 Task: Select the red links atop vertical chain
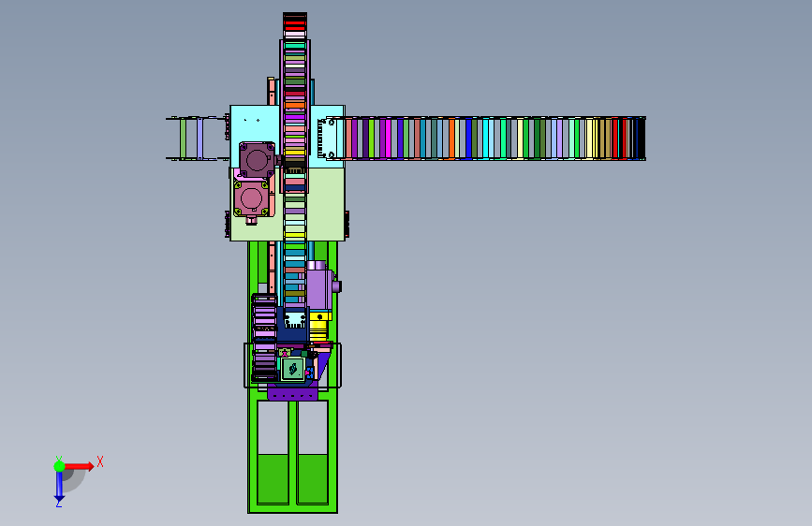(295, 24)
